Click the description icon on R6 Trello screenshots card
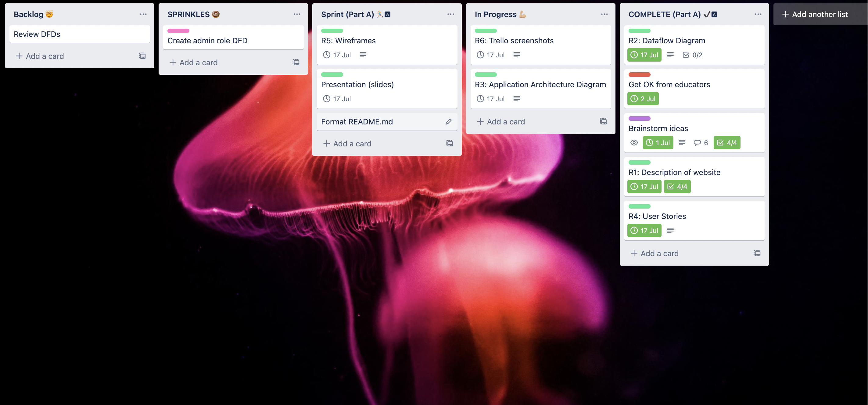This screenshot has height=405, width=868. click(x=517, y=55)
